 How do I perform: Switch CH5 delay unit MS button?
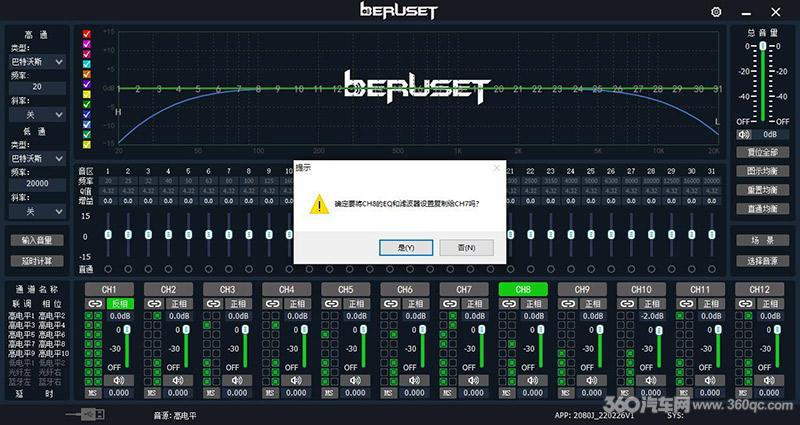coord(329,393)
